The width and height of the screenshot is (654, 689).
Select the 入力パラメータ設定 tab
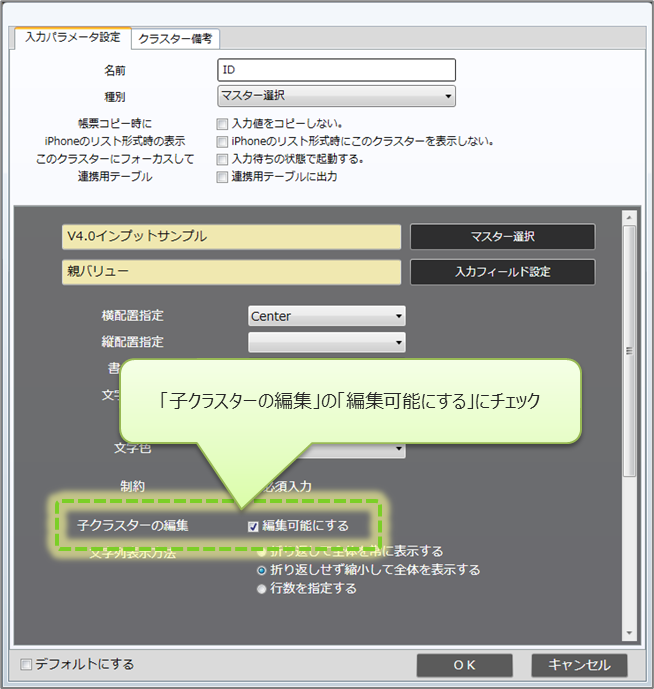click(72, 38)
